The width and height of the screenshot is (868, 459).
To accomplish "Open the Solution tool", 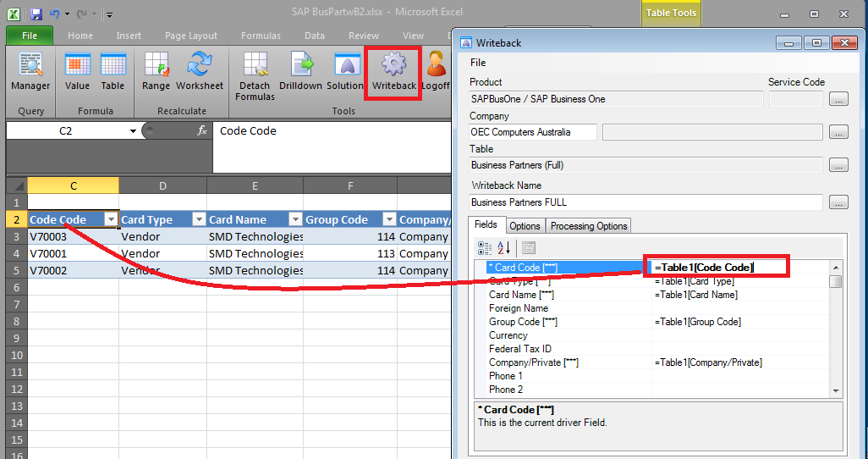I will click(345, 72).
